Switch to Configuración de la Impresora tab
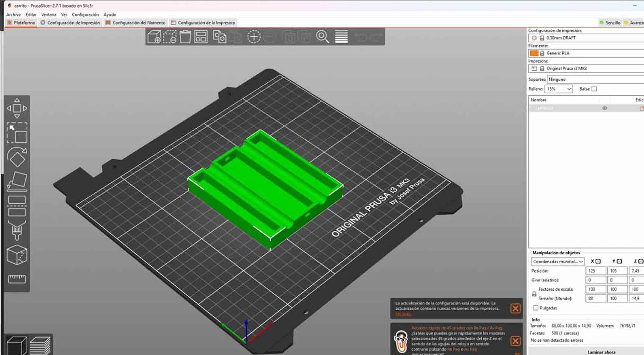 coord(203,23)
